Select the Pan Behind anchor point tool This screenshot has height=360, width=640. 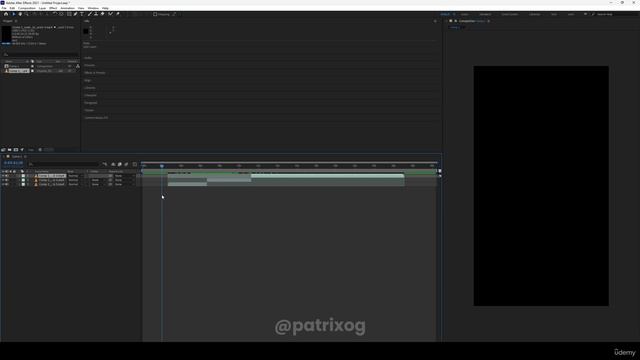point(62,14)
